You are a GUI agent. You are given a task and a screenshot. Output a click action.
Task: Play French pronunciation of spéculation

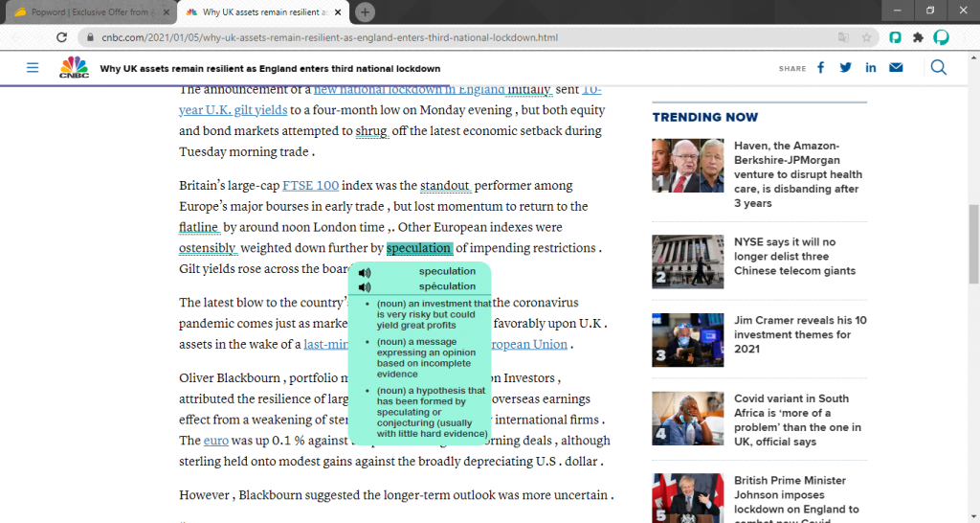click(365, 286)
